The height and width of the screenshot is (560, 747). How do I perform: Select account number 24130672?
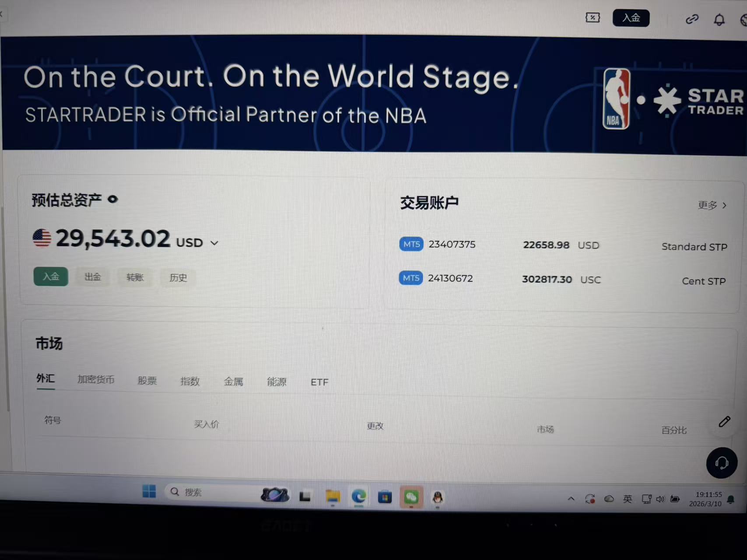450,278
